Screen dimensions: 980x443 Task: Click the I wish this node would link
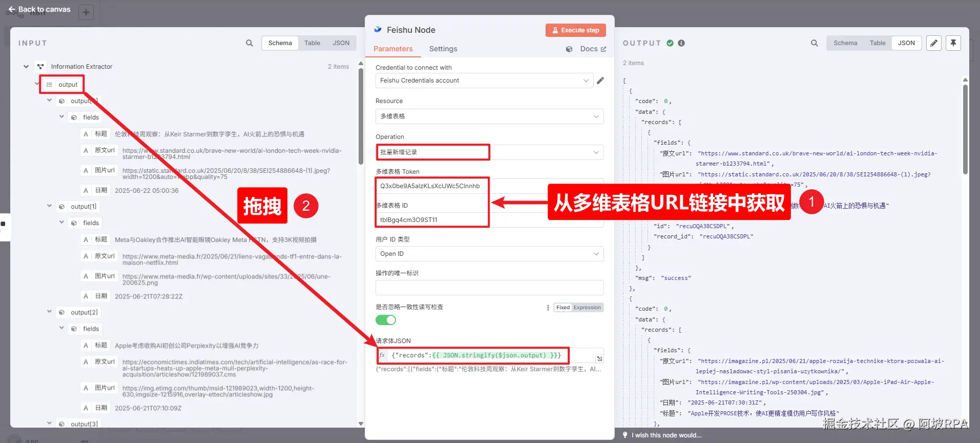[x=666, y=435]
